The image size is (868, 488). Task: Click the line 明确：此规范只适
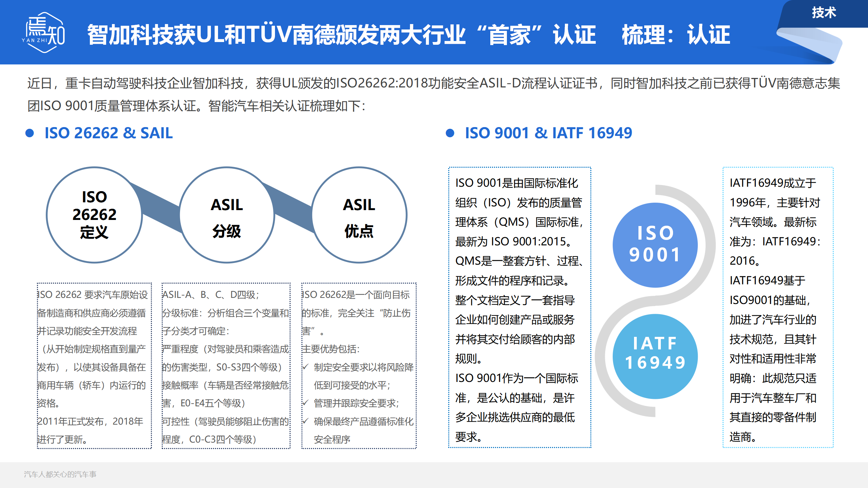[773, 378]
